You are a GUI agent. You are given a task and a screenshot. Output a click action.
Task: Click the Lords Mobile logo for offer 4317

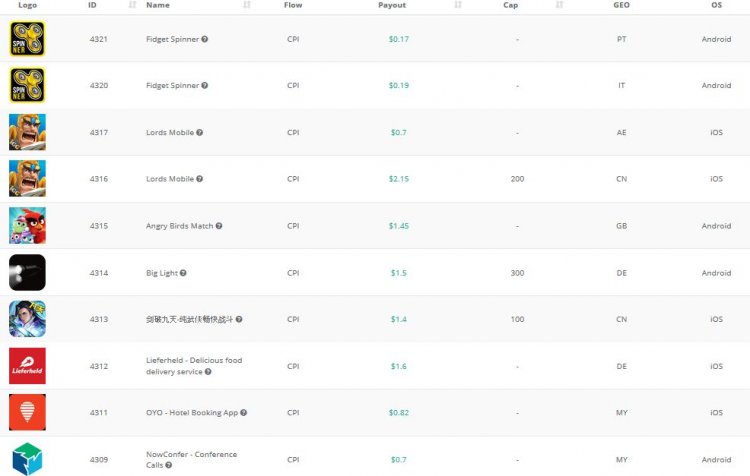pos(27,132)
